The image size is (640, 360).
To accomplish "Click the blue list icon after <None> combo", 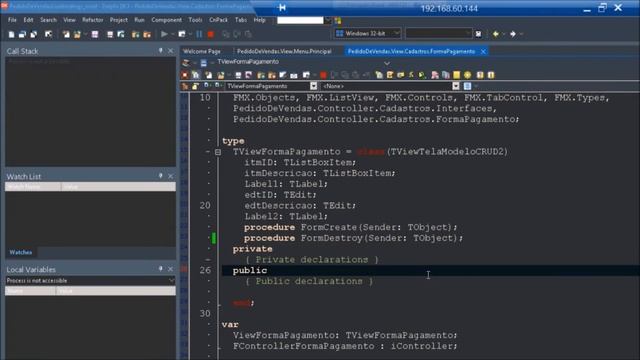I will click(467, 86).
